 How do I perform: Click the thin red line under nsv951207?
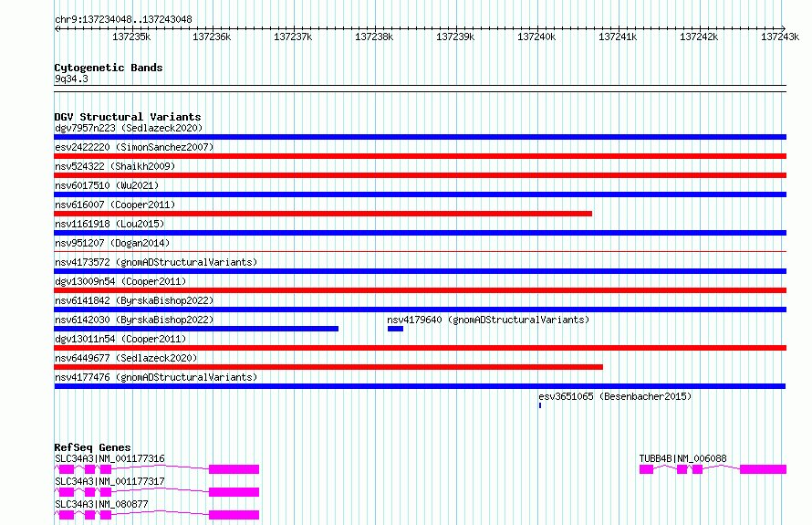click(420, 252)
